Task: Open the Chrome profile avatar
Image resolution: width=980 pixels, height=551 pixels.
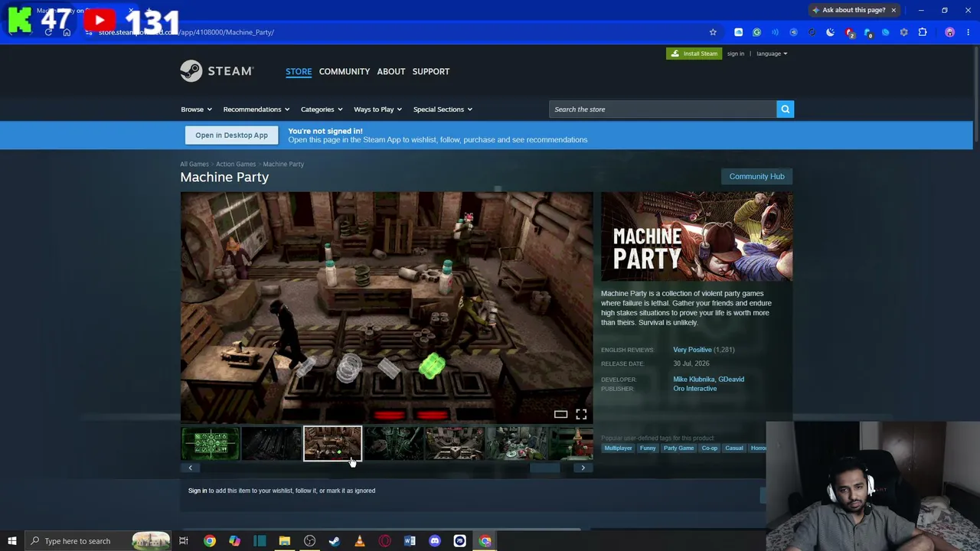Action: [x=950, y=32]
